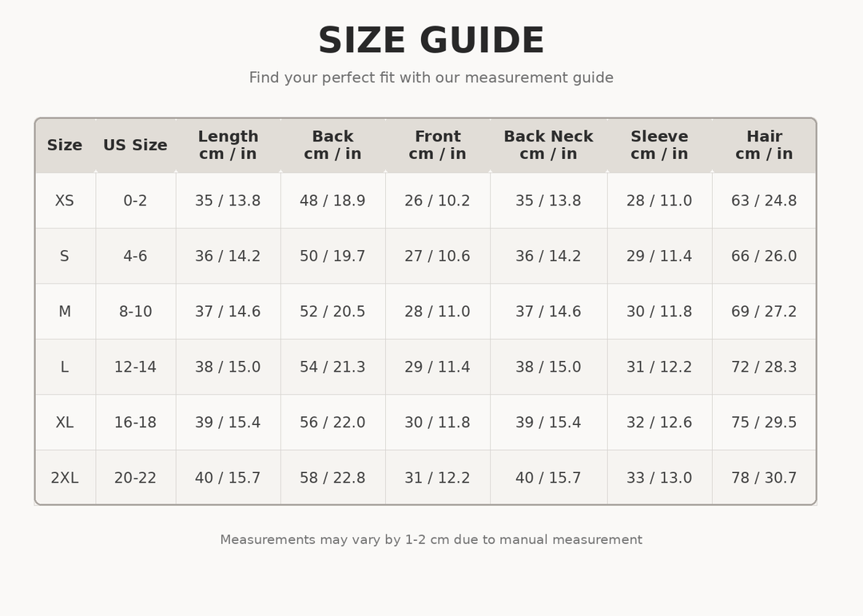
Task: Click the 69 / 27.2 hair value
Action: [764, 312]
